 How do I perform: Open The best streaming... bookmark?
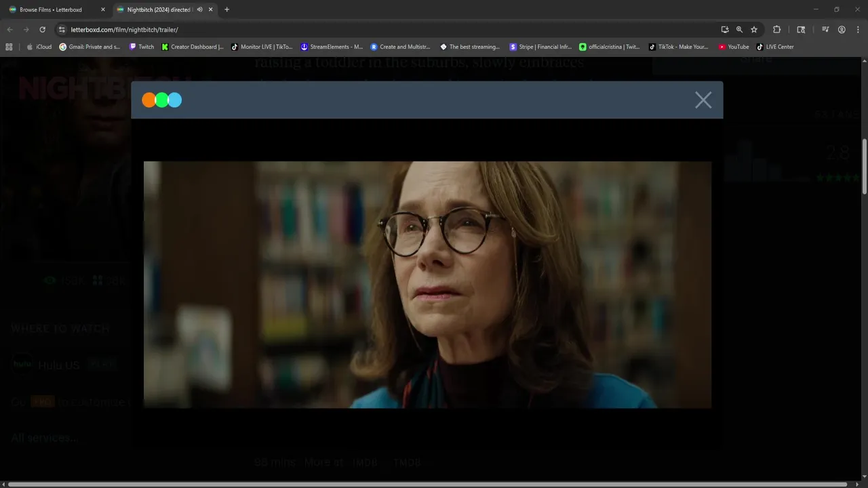pos(471,47)
